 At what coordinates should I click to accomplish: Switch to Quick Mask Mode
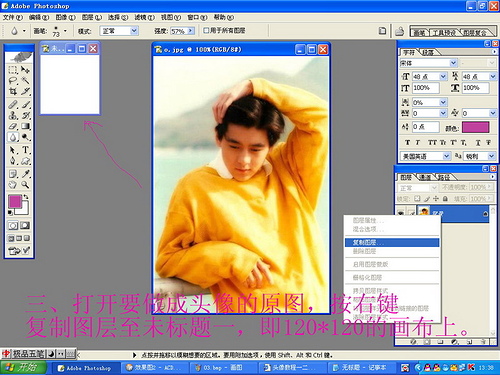click(x=25, y=226)
